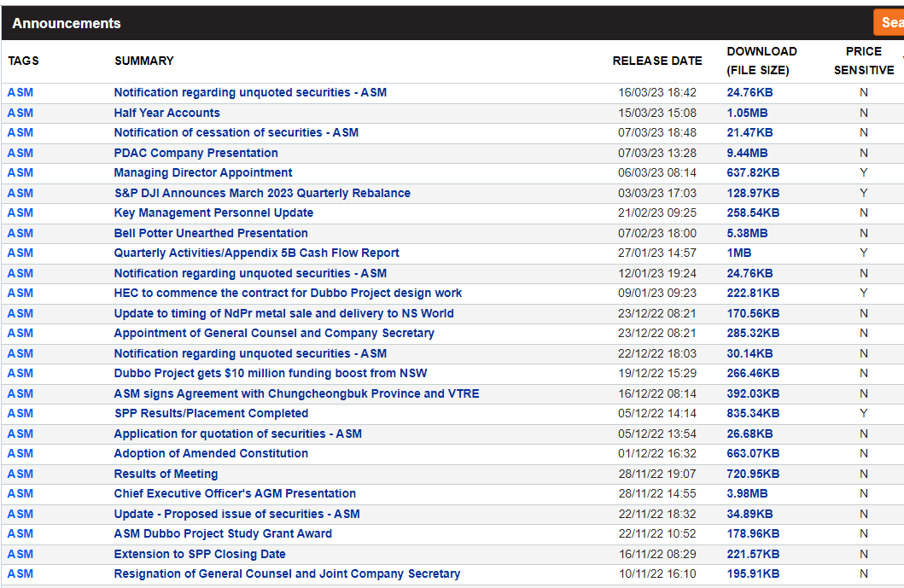Image resolution: width=904 pixels, height=588 pixels.
Task: Open 'ASM Dubbo Project Study Grant Award' link
Action: tap(223, 534)
